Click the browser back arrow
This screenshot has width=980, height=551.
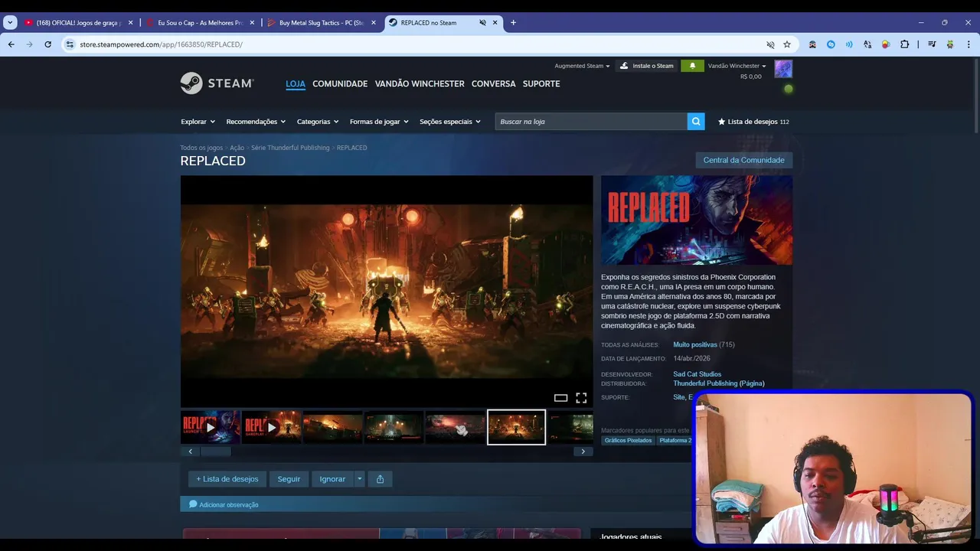coord(11,44)
